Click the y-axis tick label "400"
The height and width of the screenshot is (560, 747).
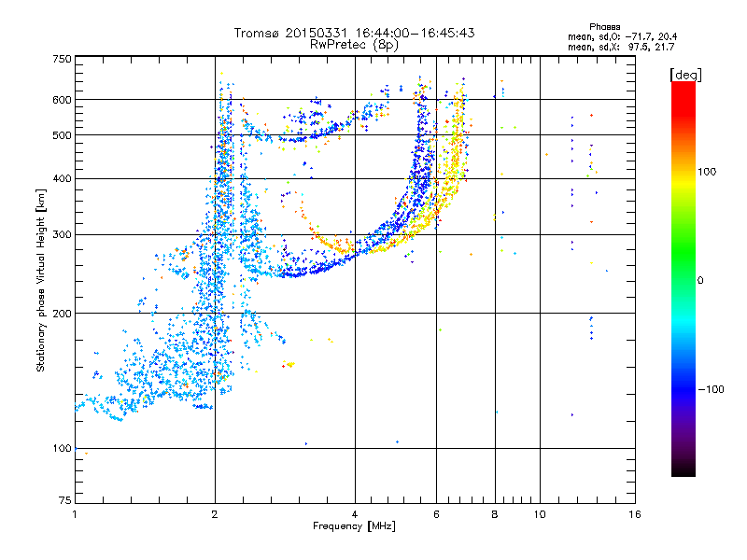63,178
